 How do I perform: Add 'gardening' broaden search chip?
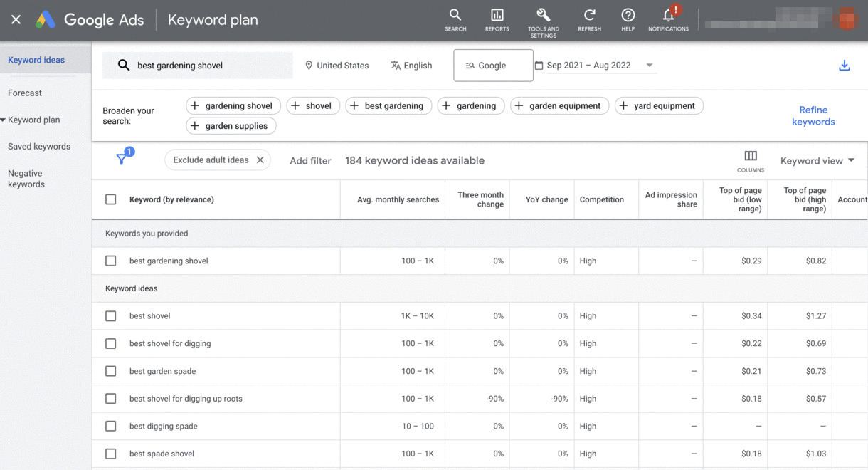coord(471,105)
